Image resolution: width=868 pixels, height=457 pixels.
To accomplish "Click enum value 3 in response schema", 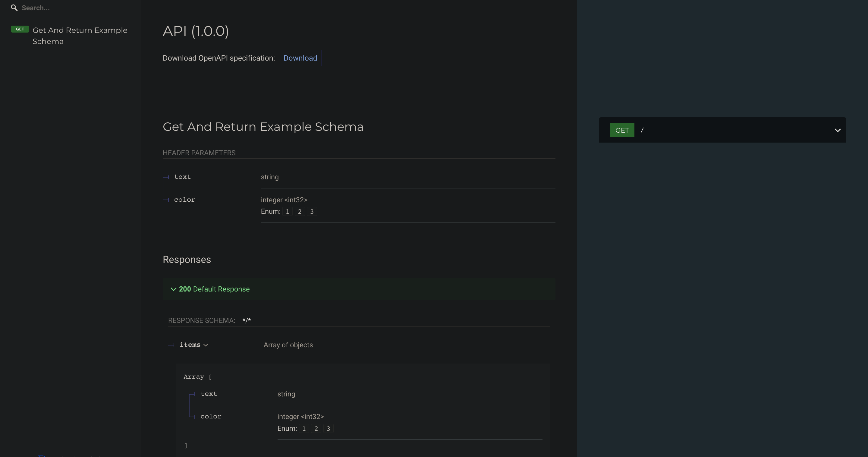I will coord(328,429).
